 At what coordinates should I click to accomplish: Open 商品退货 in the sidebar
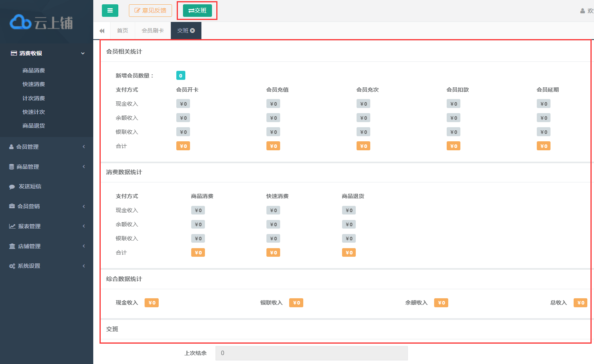34,126
